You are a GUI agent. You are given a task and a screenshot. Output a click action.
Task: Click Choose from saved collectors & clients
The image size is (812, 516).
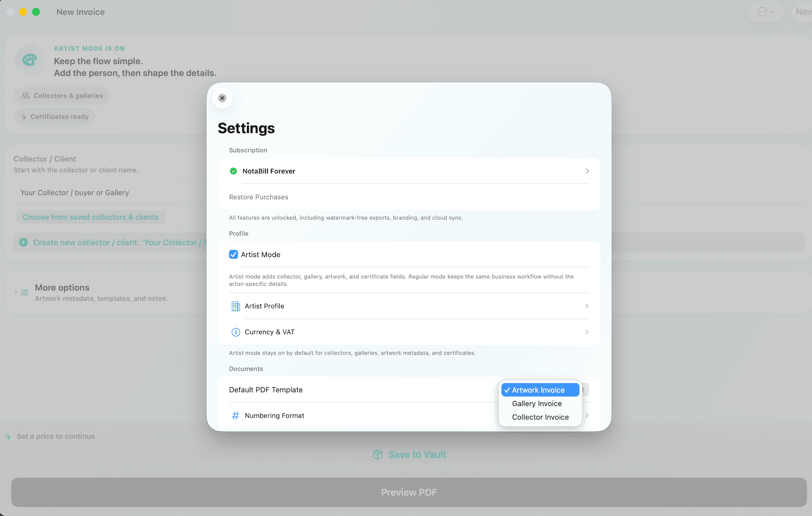(91, 217)
